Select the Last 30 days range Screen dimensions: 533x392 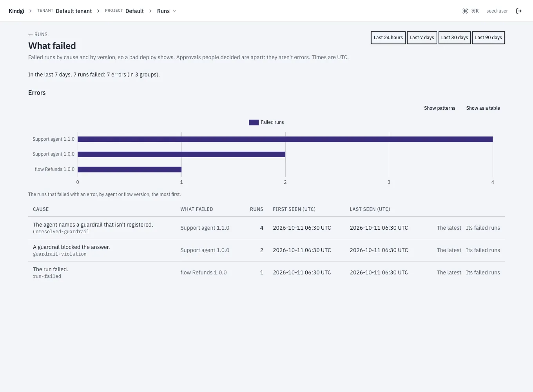(x=455, y=38)
